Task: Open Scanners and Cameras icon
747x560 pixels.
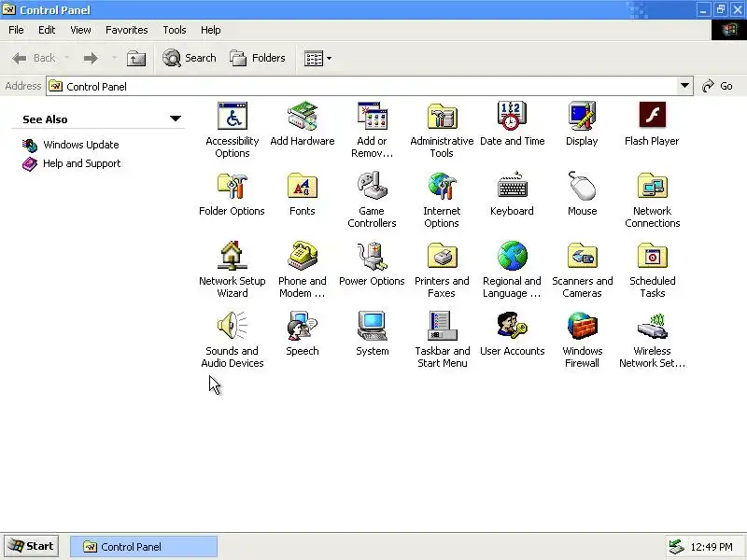Action: point(582,256)
